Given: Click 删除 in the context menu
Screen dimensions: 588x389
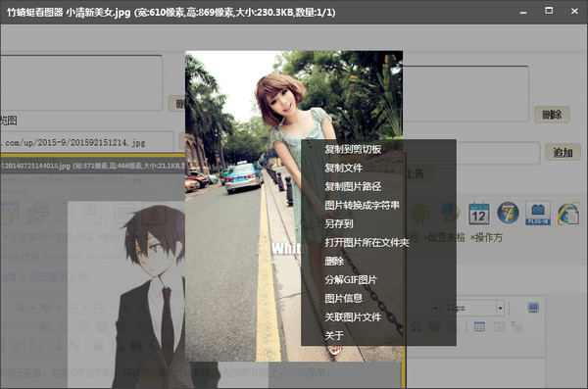Looking at the screenshot, I should pos(334,261).
